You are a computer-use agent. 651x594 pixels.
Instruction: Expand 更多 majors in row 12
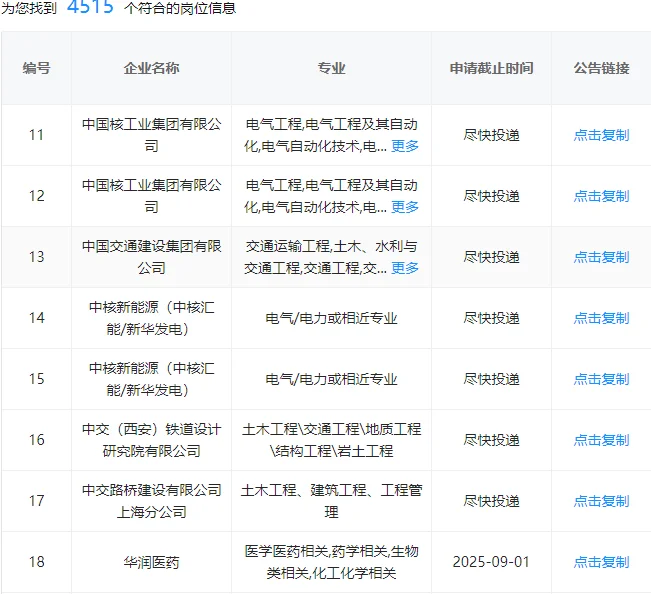point(405,207)
